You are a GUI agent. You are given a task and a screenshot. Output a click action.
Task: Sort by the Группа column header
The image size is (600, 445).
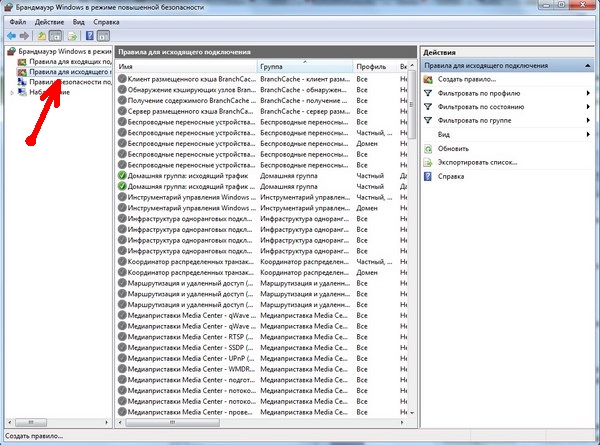point(305,67)
